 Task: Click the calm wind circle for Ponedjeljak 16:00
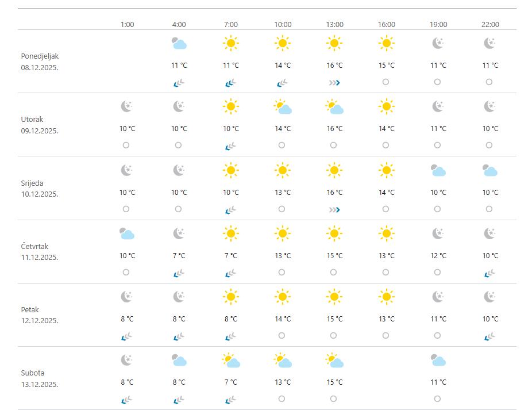385,82
